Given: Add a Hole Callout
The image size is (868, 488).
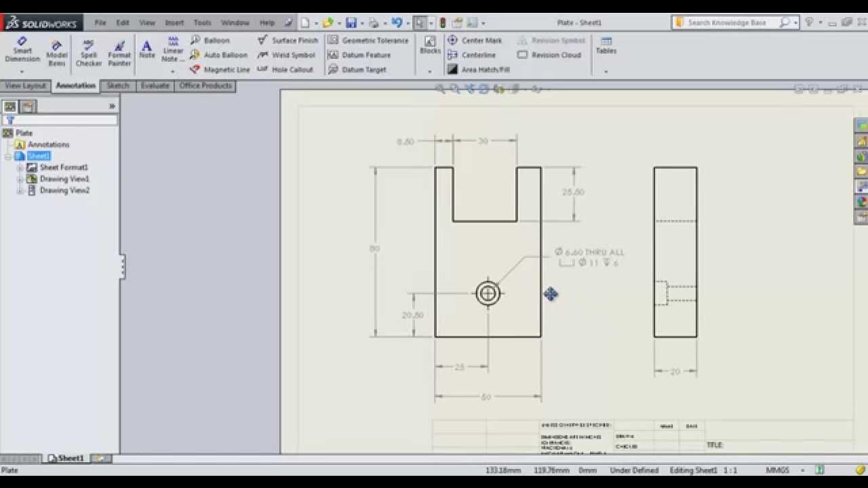Looking at the screenshot, I should point(285,70).
